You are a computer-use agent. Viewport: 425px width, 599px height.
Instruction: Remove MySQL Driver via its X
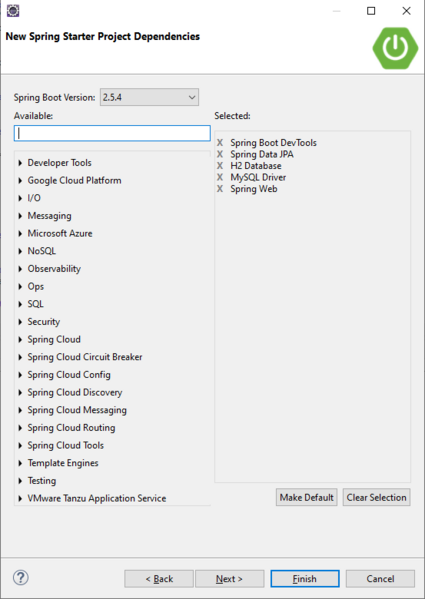click(220, 177)
